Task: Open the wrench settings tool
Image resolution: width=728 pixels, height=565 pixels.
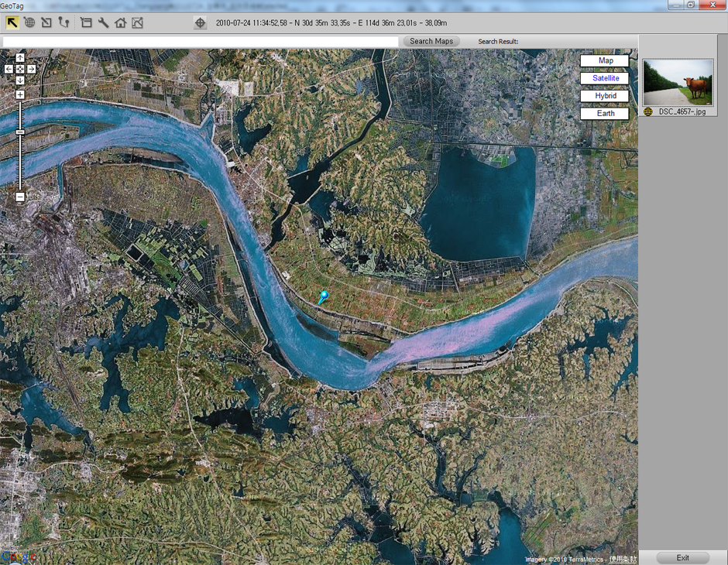Action: (103, 22)
